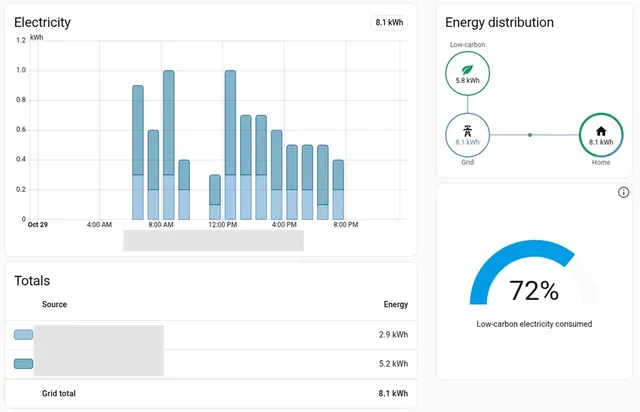Click the Energy distribution title

499,22
